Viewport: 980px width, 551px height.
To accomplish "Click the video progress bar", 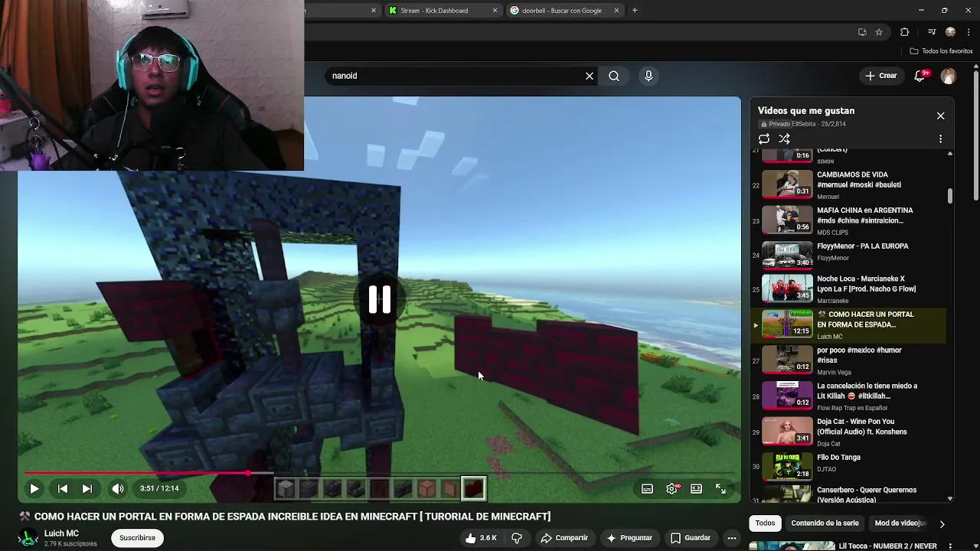I will click(x=380, y=473).
